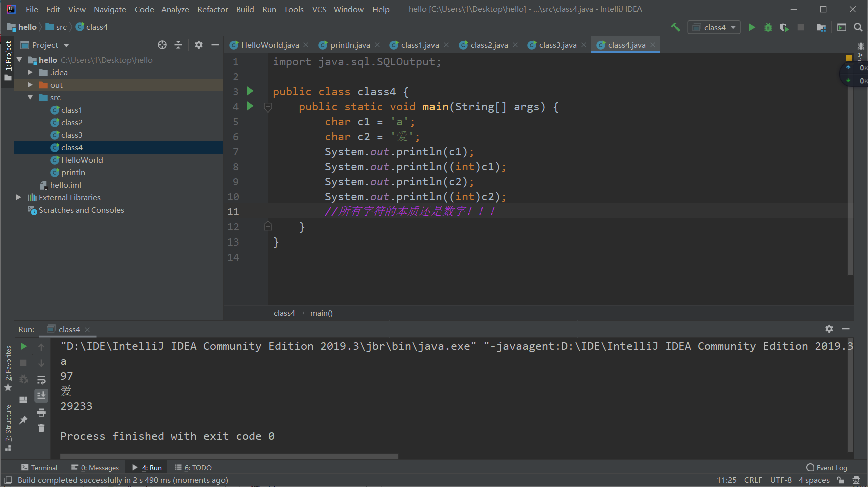Screen dimensions: 868x487
Task: Open the Terminal tool window
Action: click(39, 468)
